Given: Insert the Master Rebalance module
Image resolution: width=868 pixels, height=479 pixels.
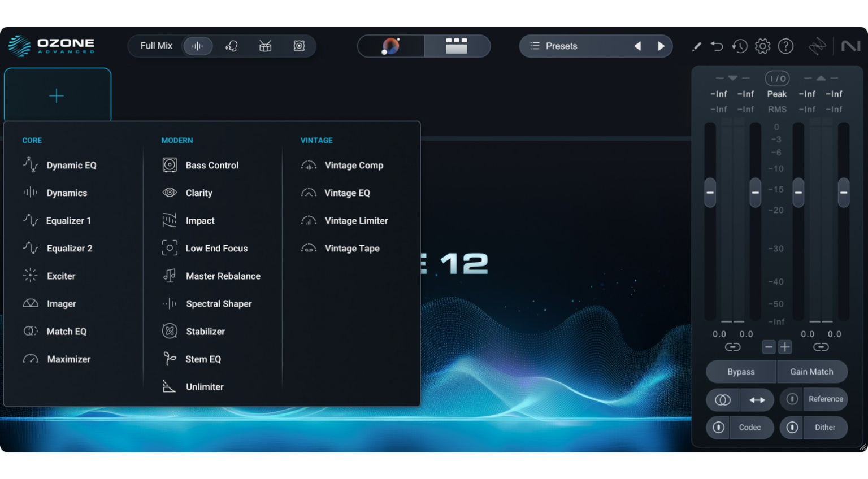Looking at the screenshot, I should click(223, 276).
